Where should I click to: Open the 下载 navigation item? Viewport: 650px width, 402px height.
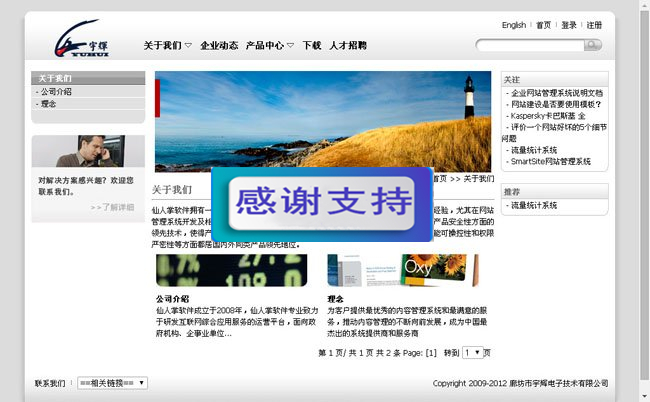pos(312,45)
